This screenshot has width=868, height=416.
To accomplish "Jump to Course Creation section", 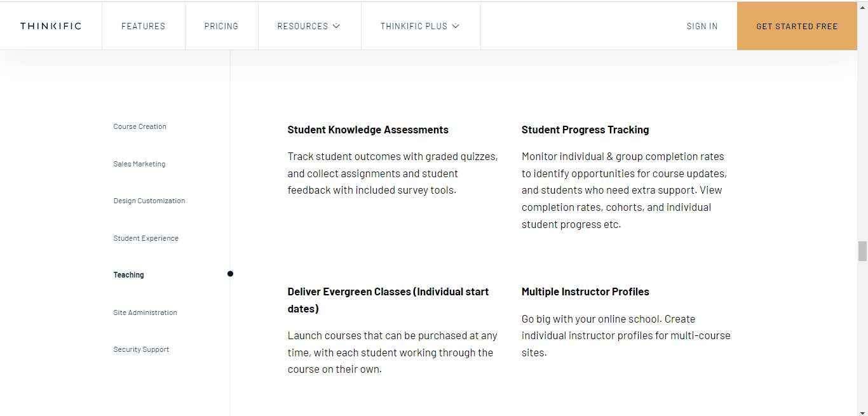I will [140, 126].
